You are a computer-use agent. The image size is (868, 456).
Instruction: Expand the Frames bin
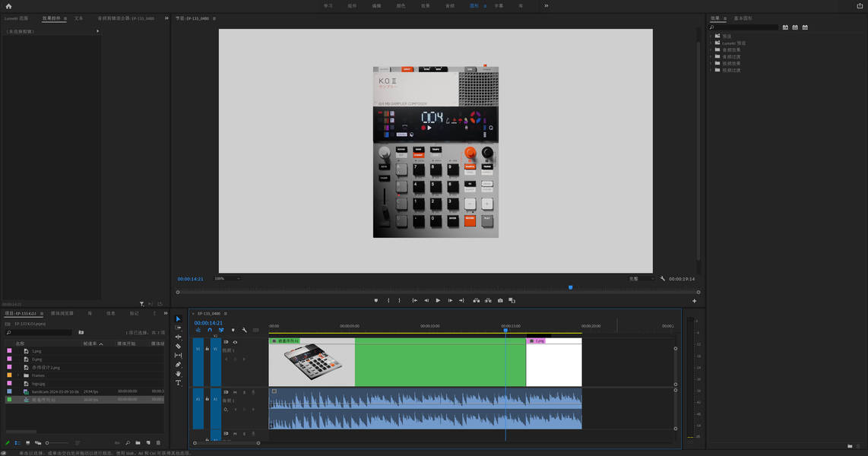(x=18, y=375)
